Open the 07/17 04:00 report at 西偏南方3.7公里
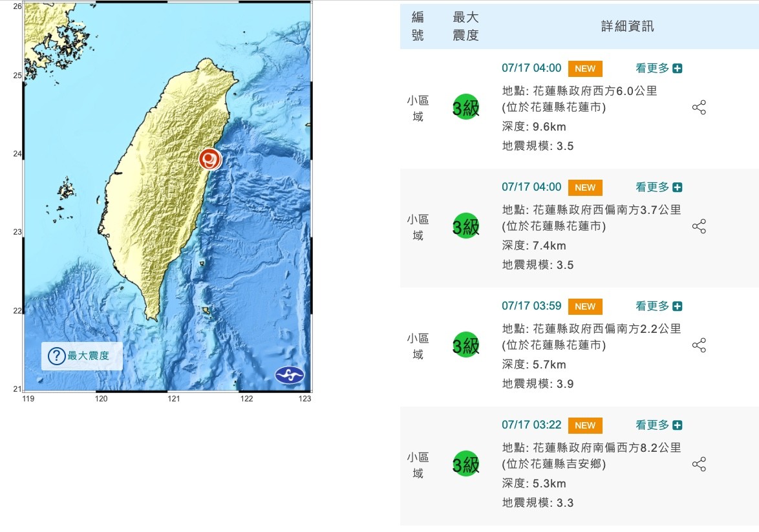759x532 pixels. (x=531, y=187)
